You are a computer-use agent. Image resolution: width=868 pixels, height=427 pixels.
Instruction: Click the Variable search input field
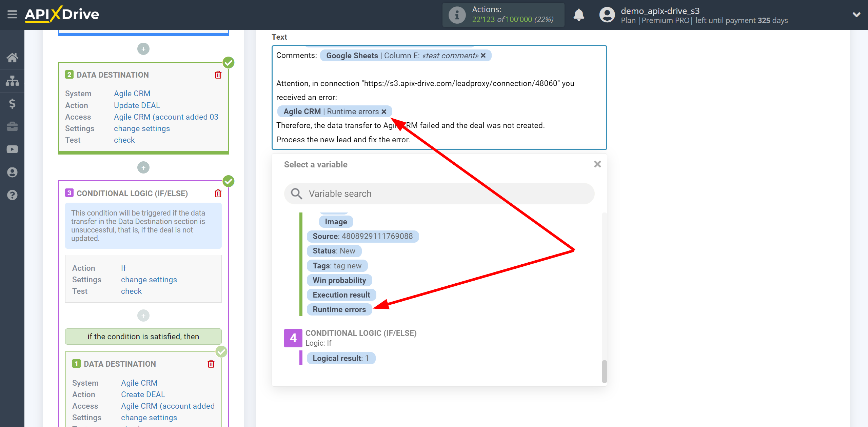click(438, 194)
